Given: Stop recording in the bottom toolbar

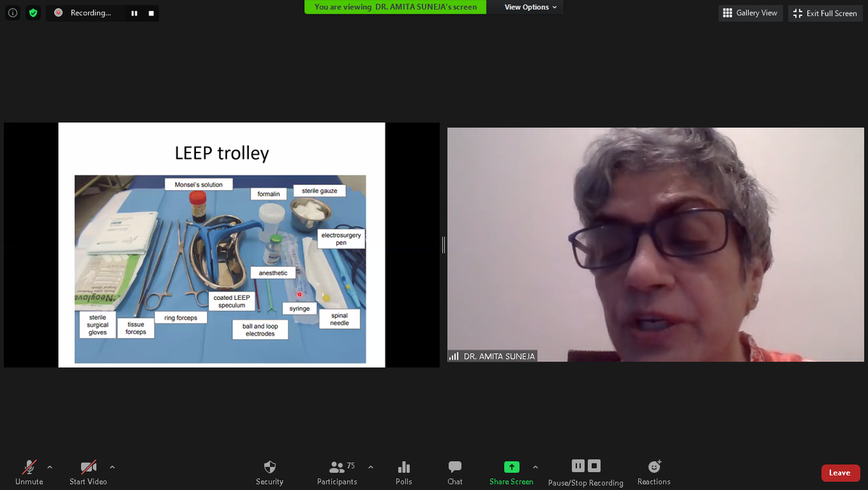Looking at the screenshot, I should [594, 465].
